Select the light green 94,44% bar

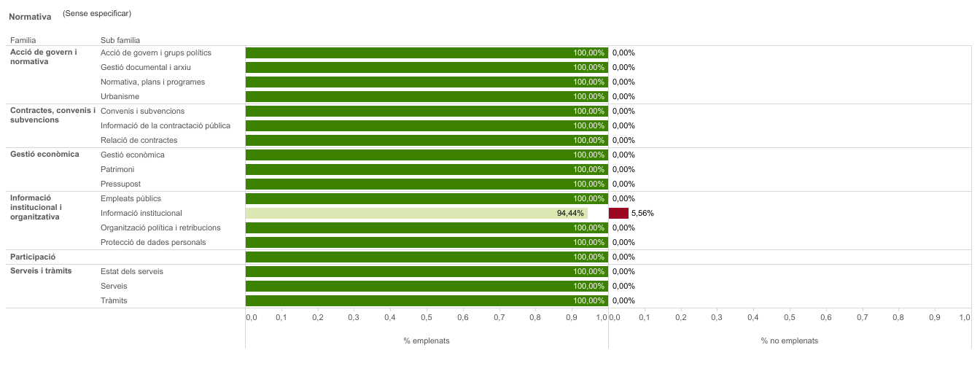(416, 213)
